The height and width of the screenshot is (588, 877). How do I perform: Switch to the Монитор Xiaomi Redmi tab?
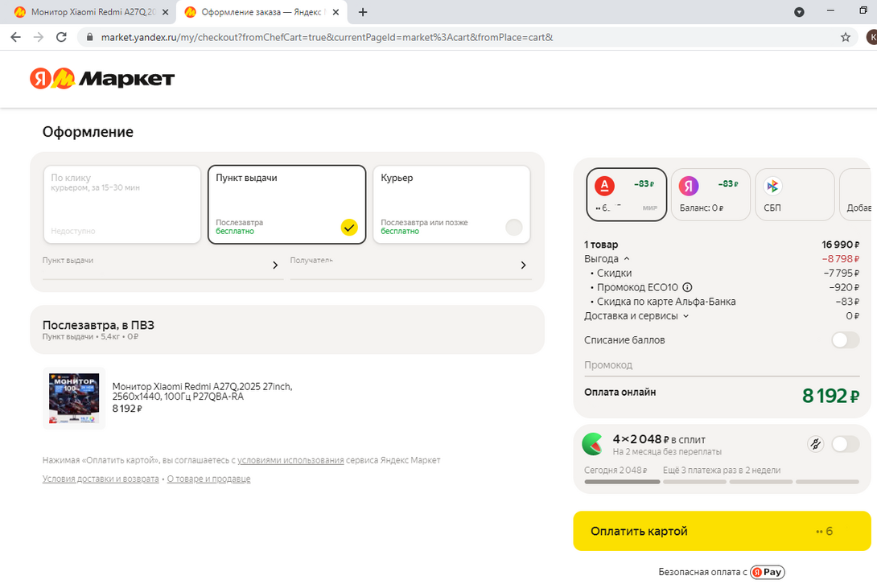[x=93, y=12]
